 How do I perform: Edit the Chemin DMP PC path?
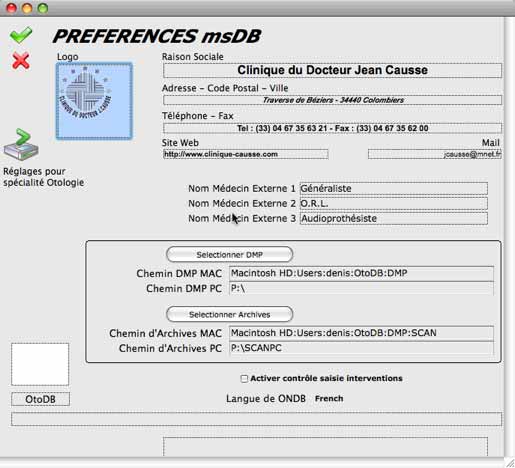click(361, 288)
